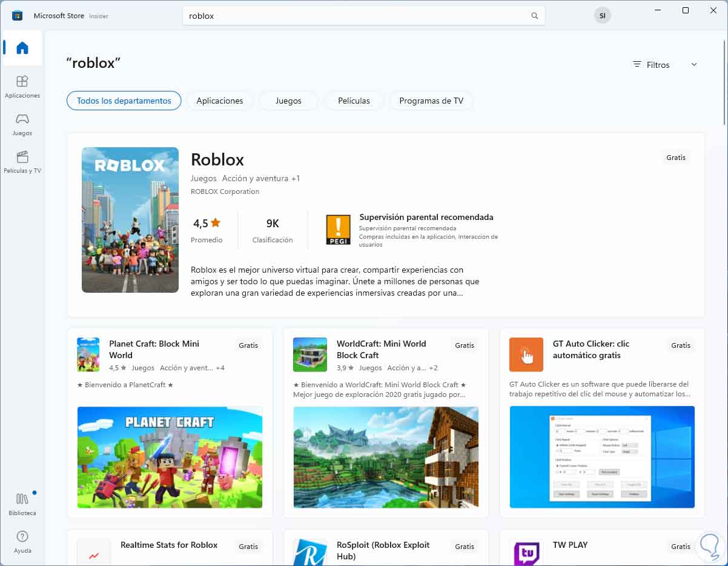Select the Aplicaciones filter tab

click(x=220, y=101)
